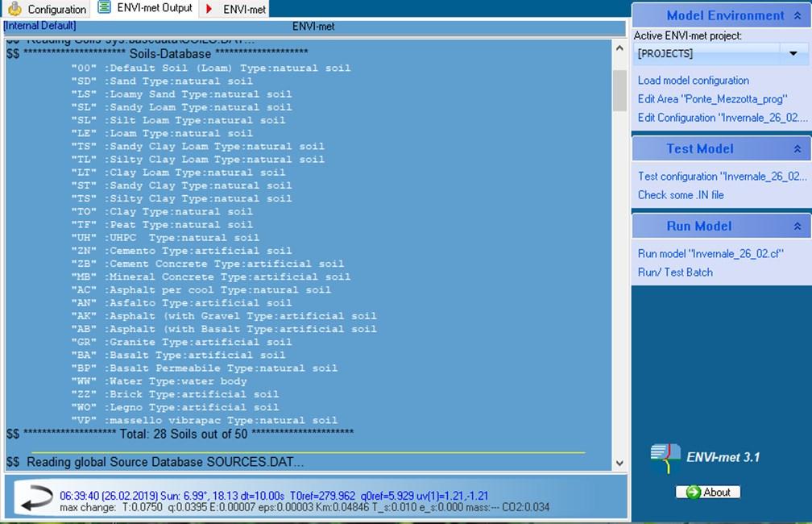Click the "ZZ" Brick soil line
The height and width of the screenshot is (524, 812).
175,394
